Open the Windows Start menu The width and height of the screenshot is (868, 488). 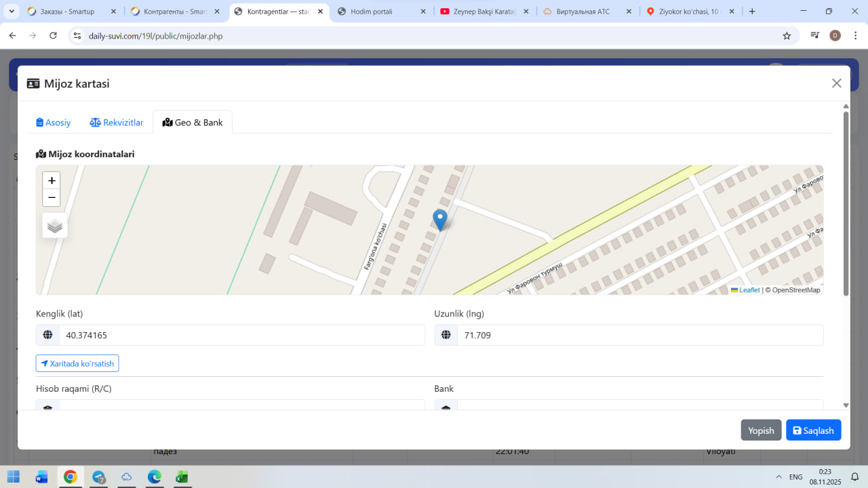coord(14,477)
